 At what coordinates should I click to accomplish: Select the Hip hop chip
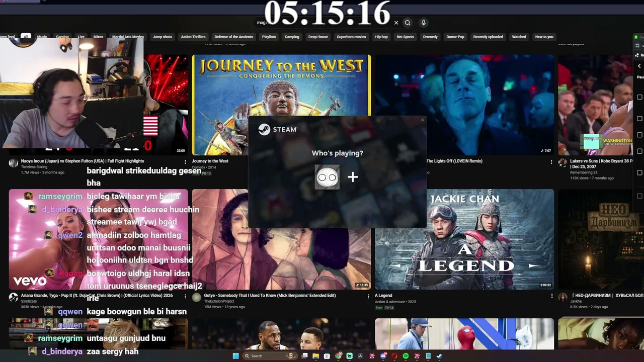tap(381, 37)
